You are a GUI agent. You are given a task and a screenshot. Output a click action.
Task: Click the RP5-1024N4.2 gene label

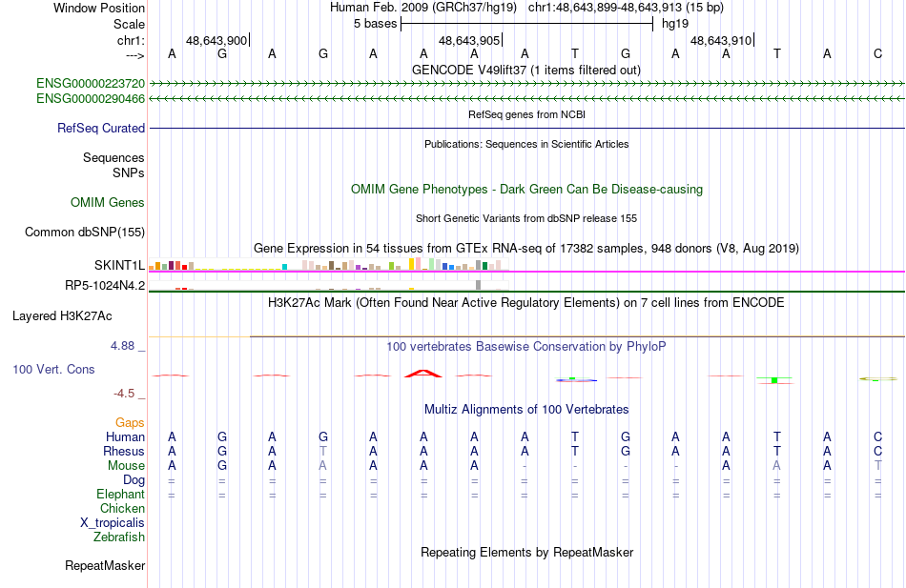pyautogui.click(x=105, y=285)
